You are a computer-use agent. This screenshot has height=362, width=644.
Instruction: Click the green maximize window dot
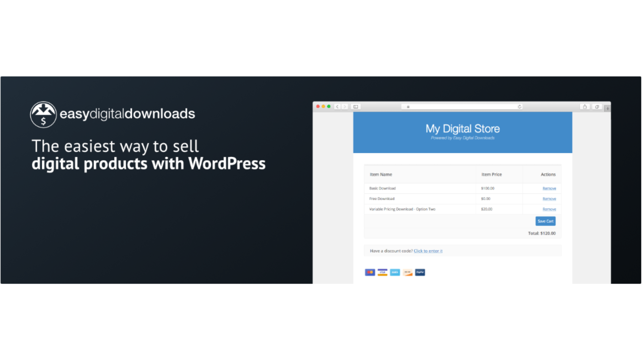tap(329, 107)
